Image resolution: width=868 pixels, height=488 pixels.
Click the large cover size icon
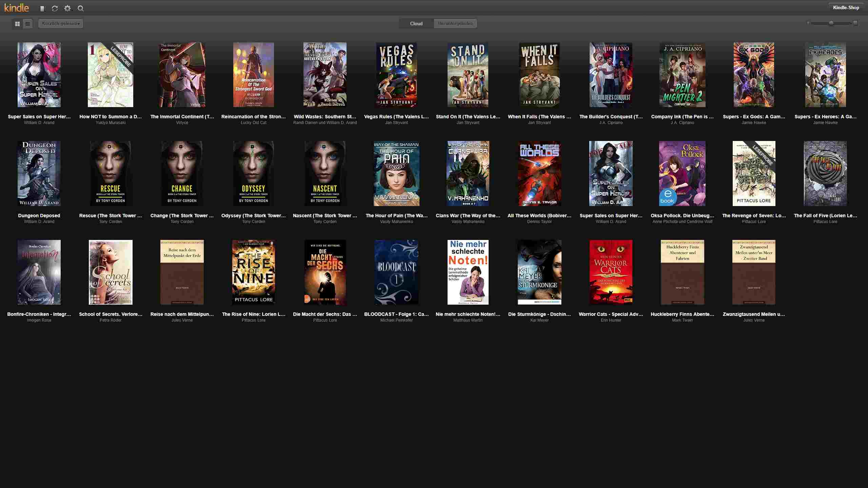pos(855,23)
